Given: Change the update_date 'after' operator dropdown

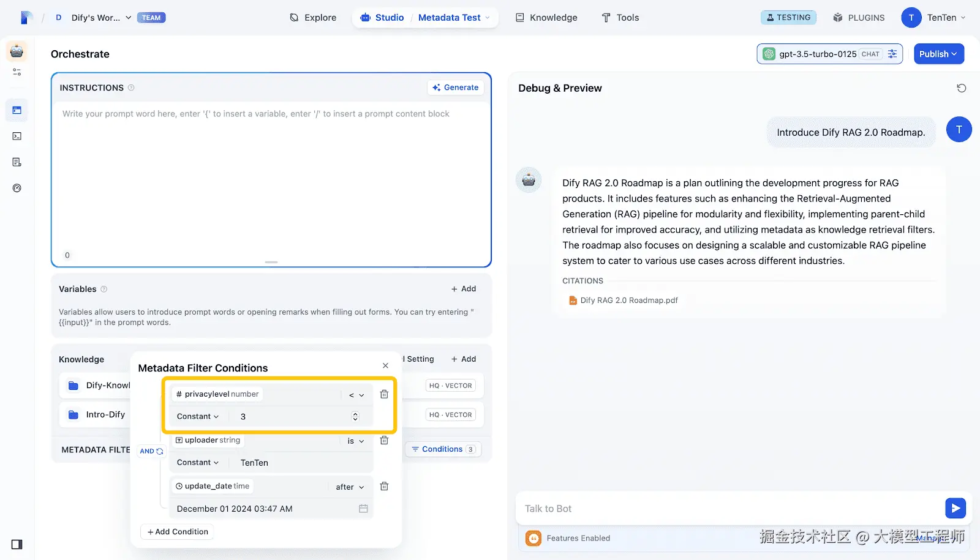Looking at the screenshot, I should (x=350, y=487).
